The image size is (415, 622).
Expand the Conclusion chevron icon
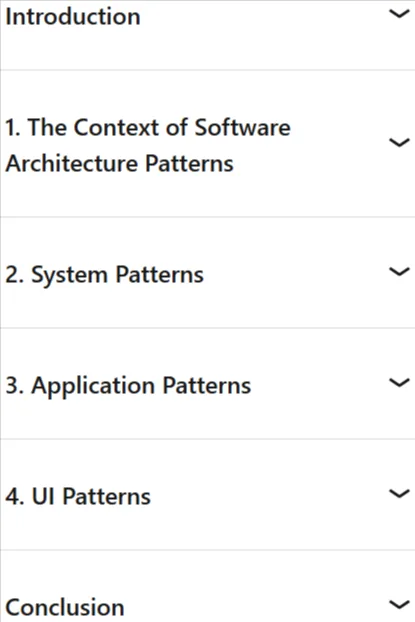[x=399, y=605]
